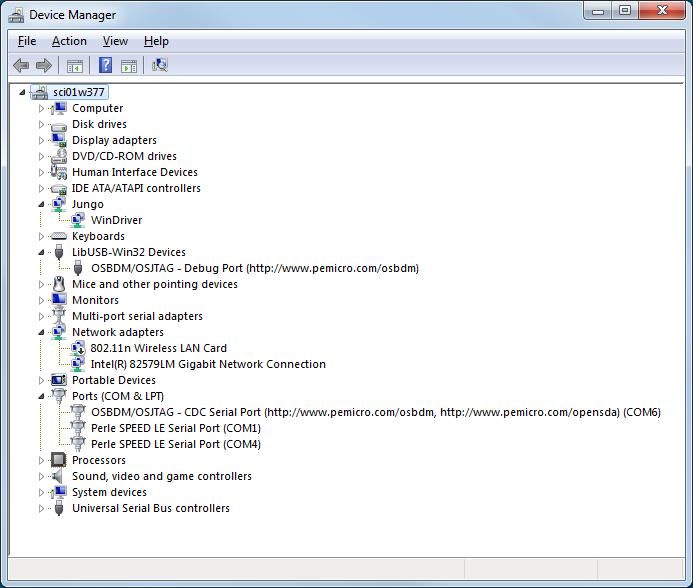Collapse the sci01w377 root node
The height and width of the screenshot is (588, 693).
pos(22,92)
